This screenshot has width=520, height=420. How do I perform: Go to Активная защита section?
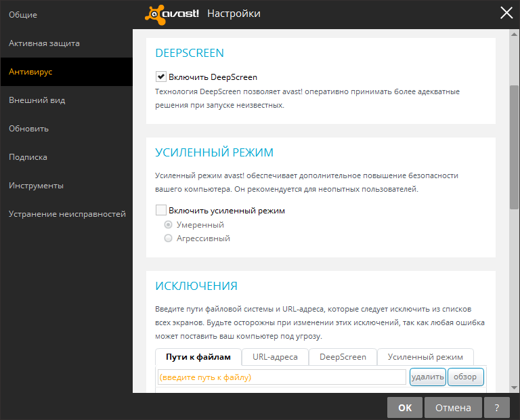[x=66, y=43]
